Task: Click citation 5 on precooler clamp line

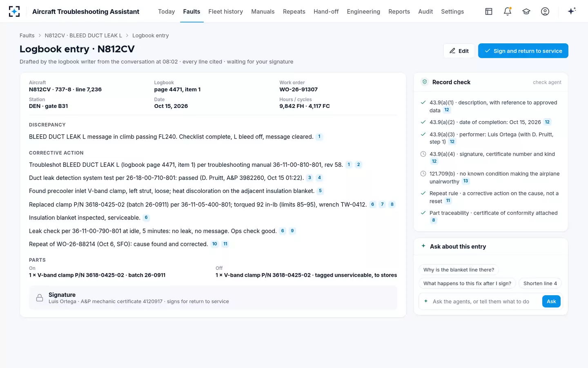Action: pos(320,191)
